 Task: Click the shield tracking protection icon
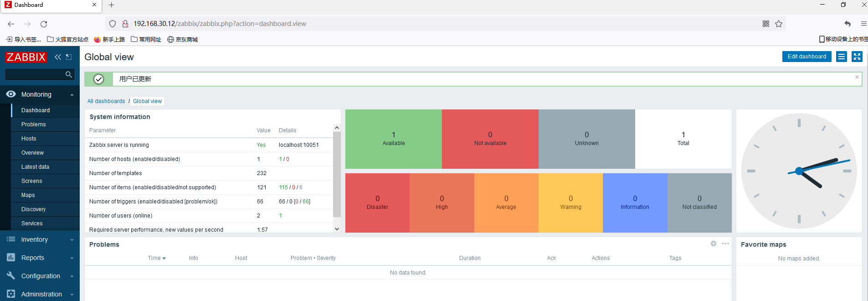pyautogui.click(x=113, y=24)
